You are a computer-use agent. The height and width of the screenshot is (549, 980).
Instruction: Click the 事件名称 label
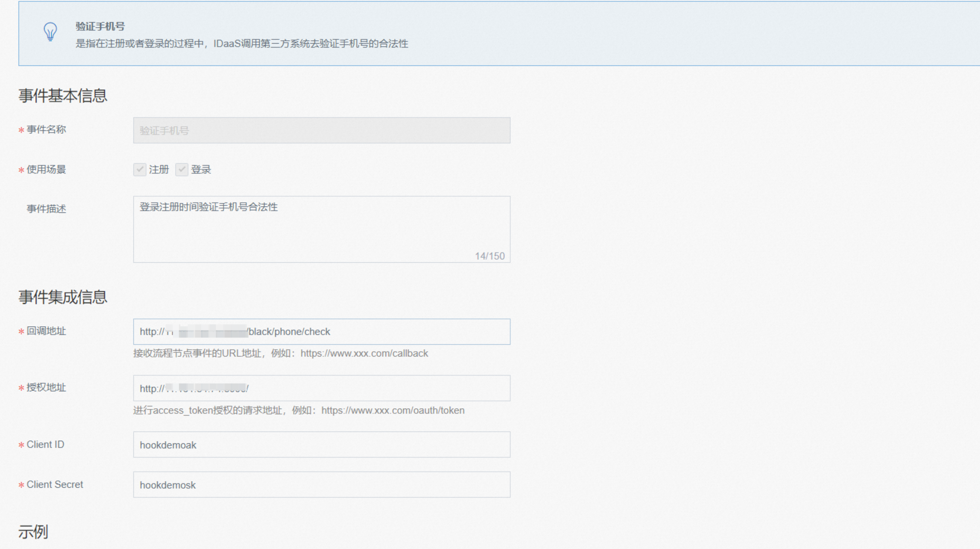pos(46,129)
